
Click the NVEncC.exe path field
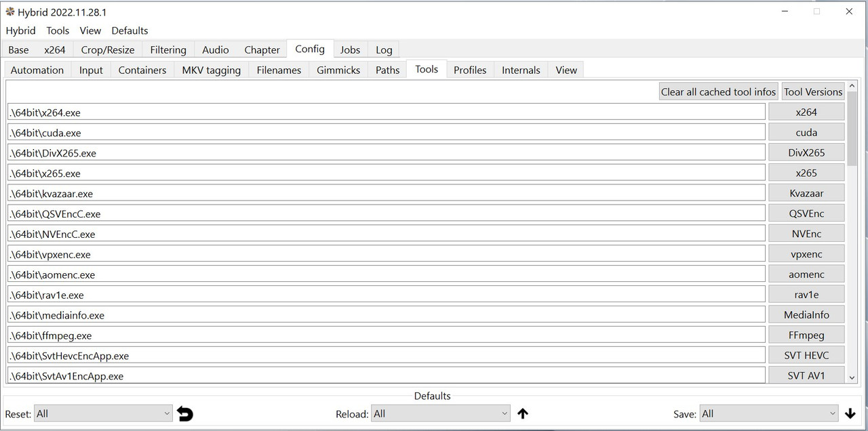coord(387,234)
